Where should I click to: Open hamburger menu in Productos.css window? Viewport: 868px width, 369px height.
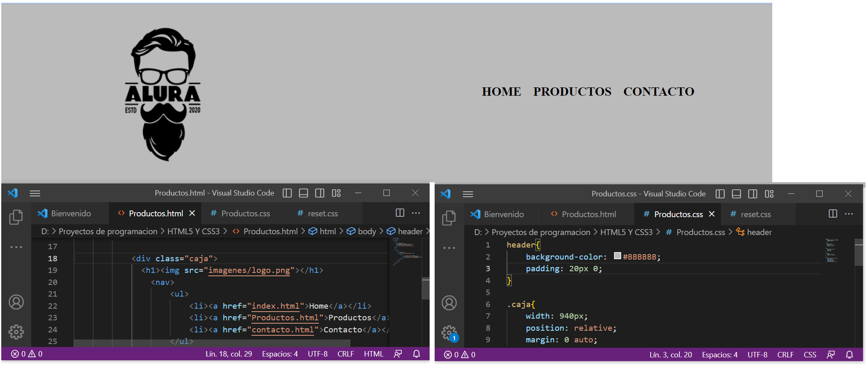coord(468,194)
